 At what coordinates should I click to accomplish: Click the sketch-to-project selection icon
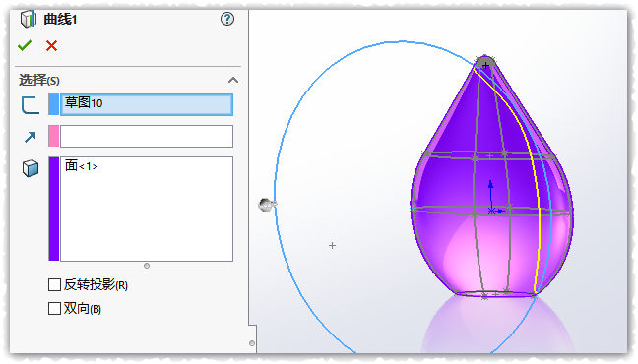(x=31, y=105)
